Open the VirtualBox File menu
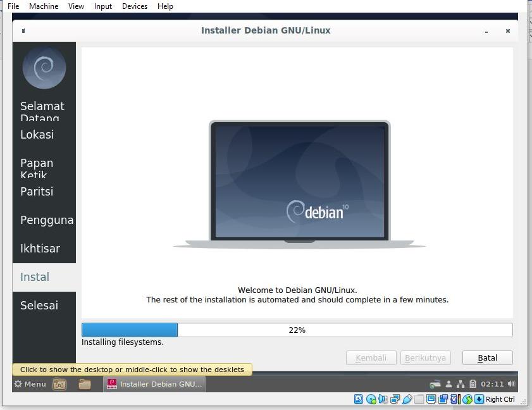Image resolution: width=532 pixels, height=410 pixels. tap(13, 6)
